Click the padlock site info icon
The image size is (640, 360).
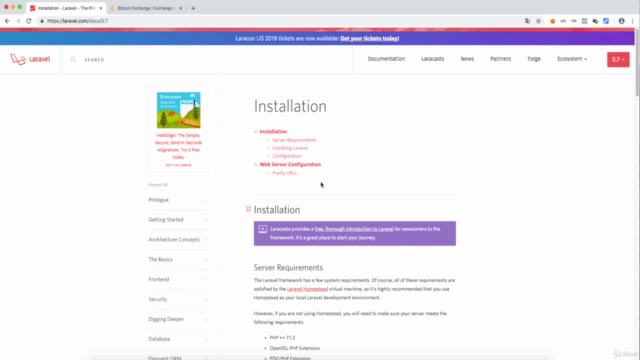click(42, 21)
